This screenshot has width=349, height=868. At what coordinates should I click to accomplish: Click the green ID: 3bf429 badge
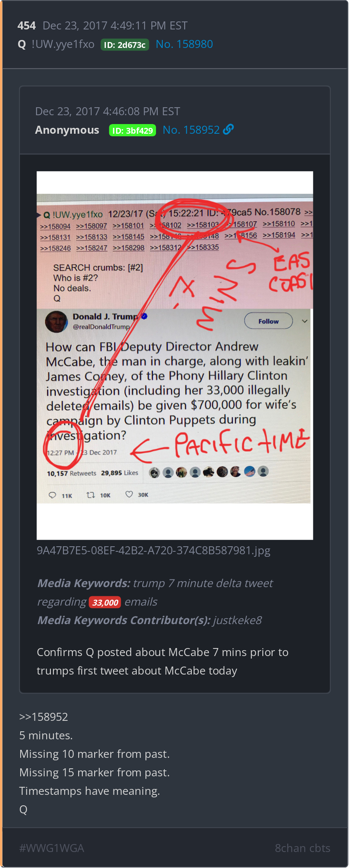coord(132,130)
